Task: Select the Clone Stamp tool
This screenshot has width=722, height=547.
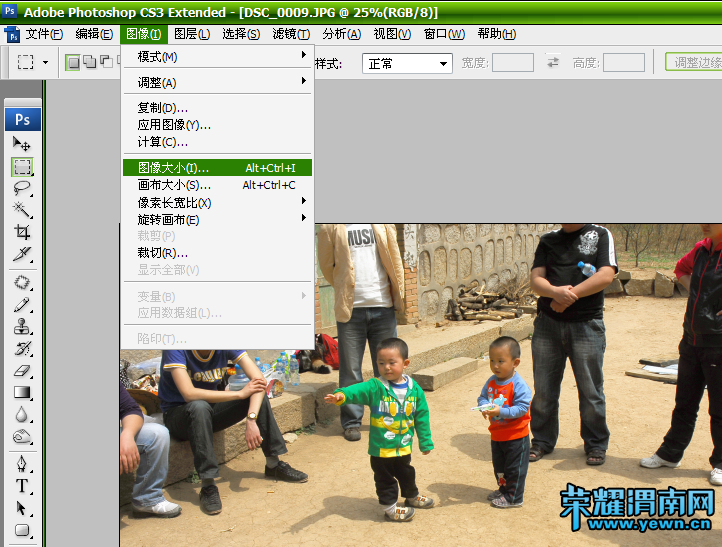Action: click(x=22, y=326)
